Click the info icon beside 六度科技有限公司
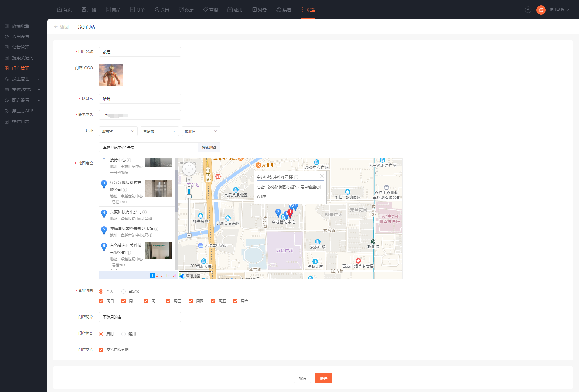 pyautogui.click(x=145, y=212)
